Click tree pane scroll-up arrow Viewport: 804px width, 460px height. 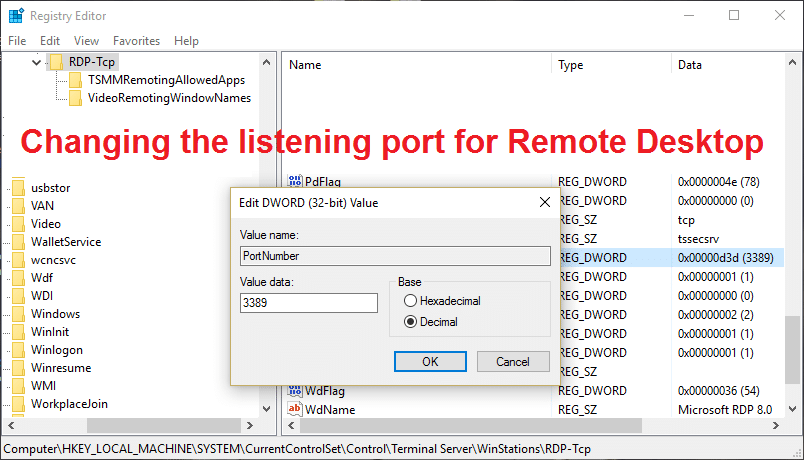coord(266,63)
